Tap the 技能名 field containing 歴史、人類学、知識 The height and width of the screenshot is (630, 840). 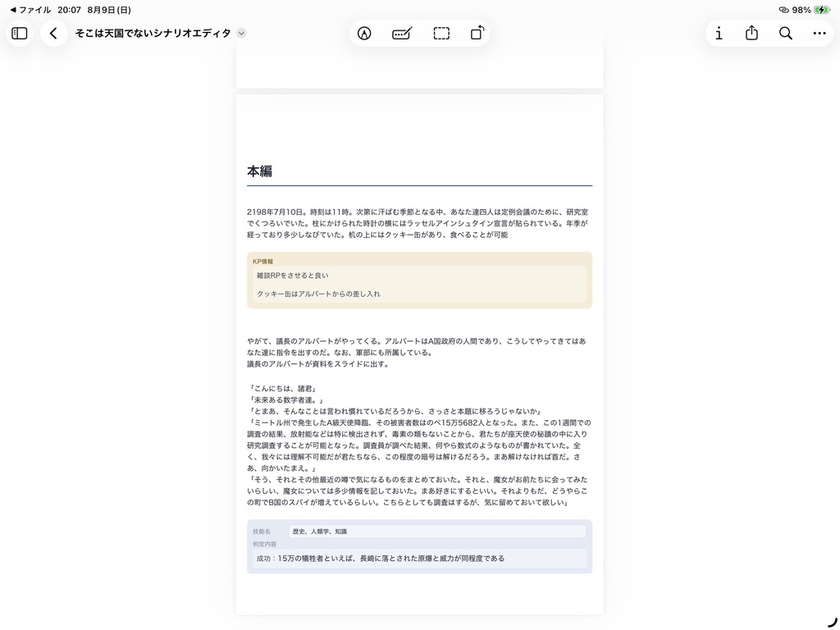(437, 532)
